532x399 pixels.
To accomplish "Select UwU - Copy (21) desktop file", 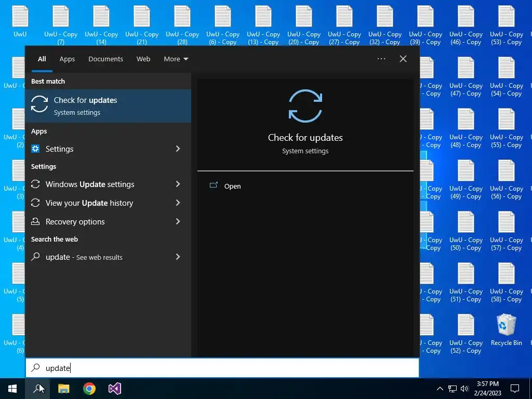I will tap(142, 24).
